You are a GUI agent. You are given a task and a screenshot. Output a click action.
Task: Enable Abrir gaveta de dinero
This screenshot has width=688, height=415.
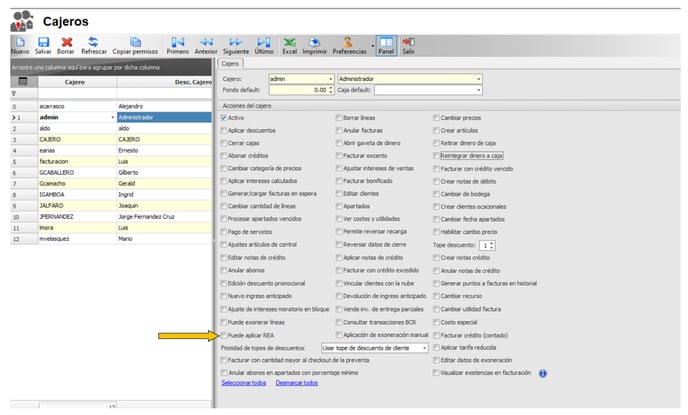339,143
